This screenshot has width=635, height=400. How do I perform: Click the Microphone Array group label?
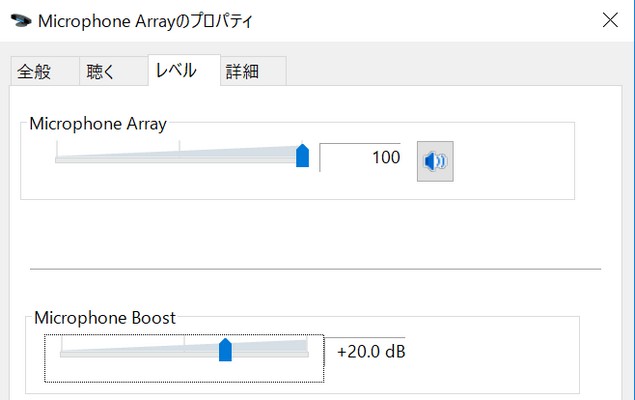(x=98, y=124)
